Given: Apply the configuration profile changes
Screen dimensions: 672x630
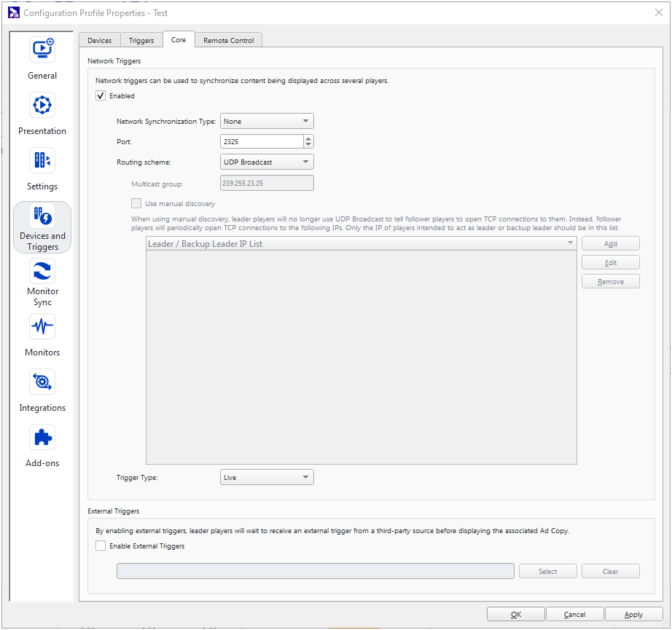Looking at the screenshot, I should (x=633, y=614).
